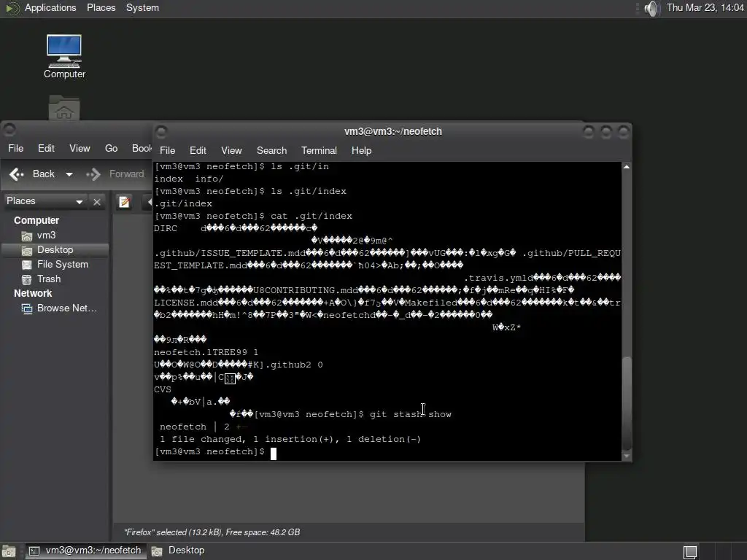Click terminal scrollbar up arrow
This screenshot has height=560, width=747.
click(x=627, y=167)
